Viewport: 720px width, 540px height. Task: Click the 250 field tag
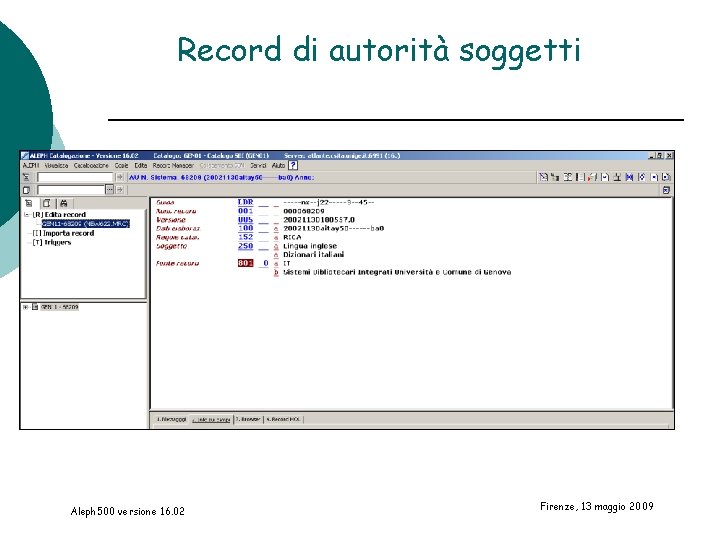click(x=245, y=246)
